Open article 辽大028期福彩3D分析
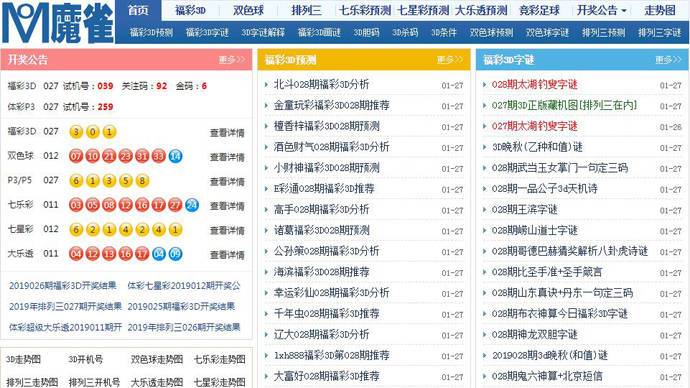 pyautogui.click(x=321, y=334)
